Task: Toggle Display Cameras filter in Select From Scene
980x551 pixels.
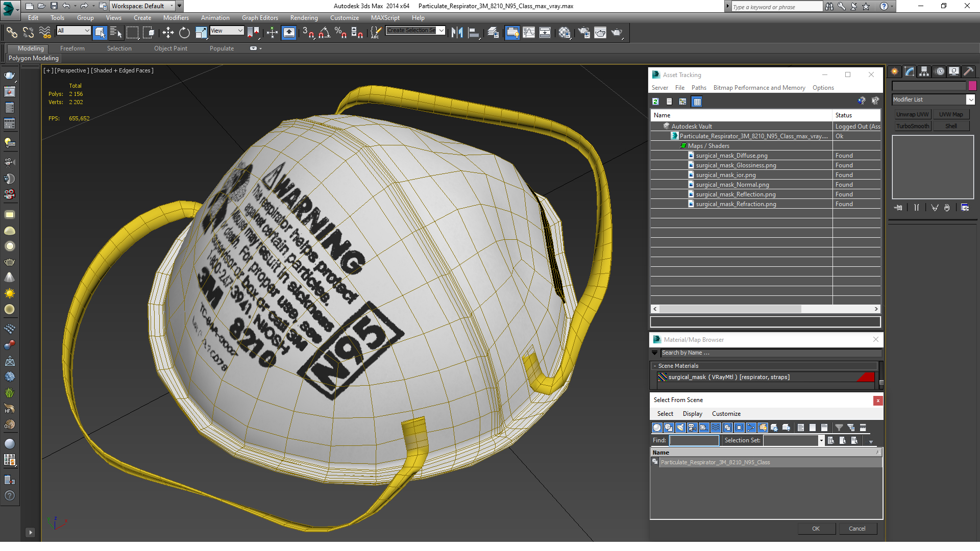Action: (x=692, y=428)
